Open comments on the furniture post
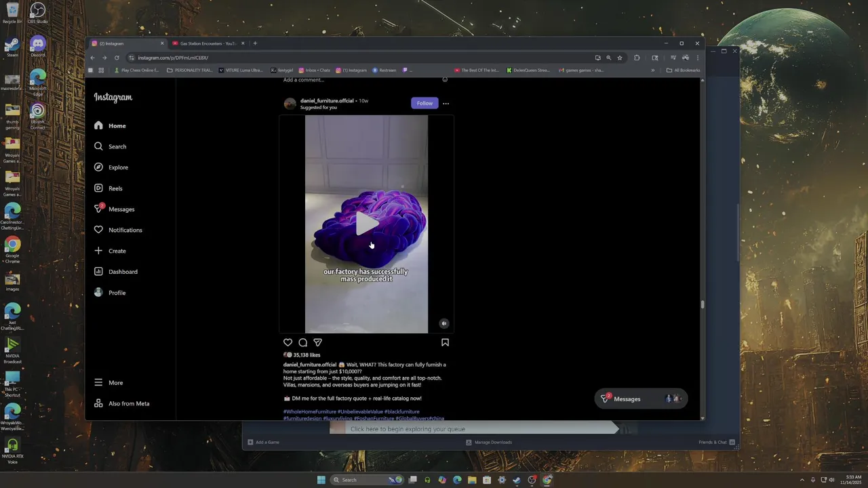 [303, 342]
